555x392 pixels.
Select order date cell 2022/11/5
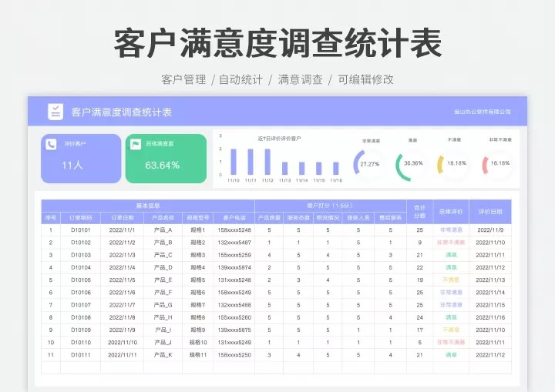click(123, 280)
